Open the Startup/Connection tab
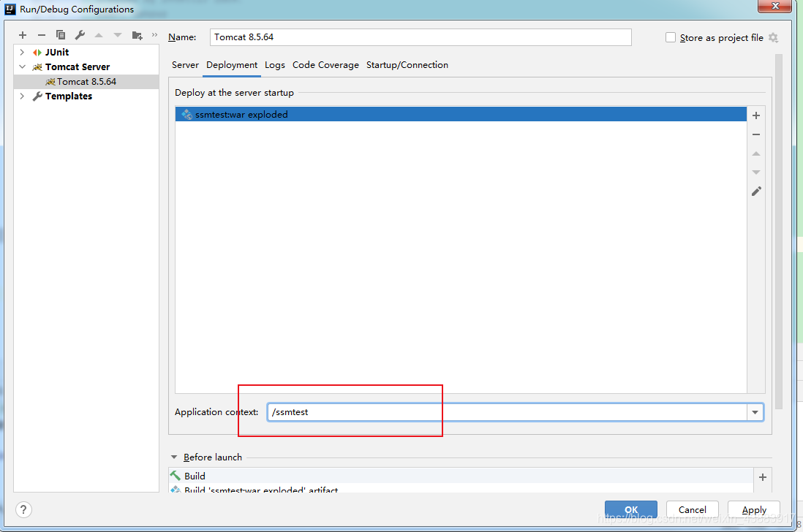803x532 pixels. (x=407, y=65)
